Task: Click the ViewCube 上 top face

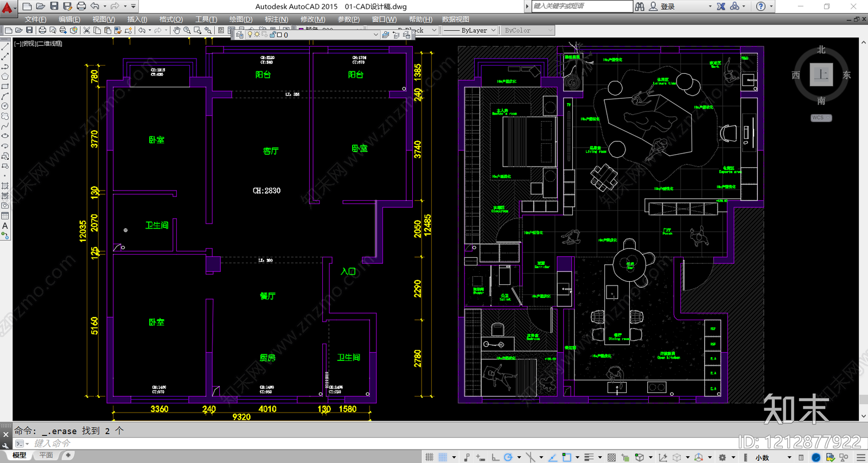Action: click(821, 75)
